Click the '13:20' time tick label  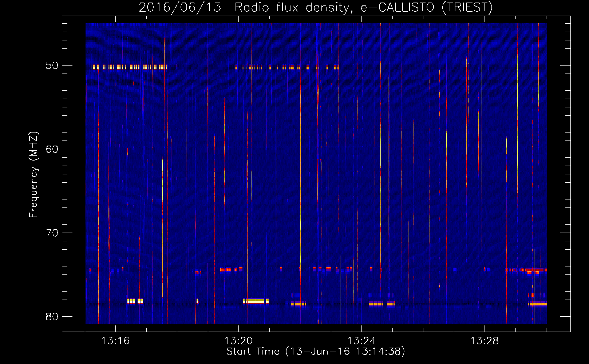click(238, 341)
